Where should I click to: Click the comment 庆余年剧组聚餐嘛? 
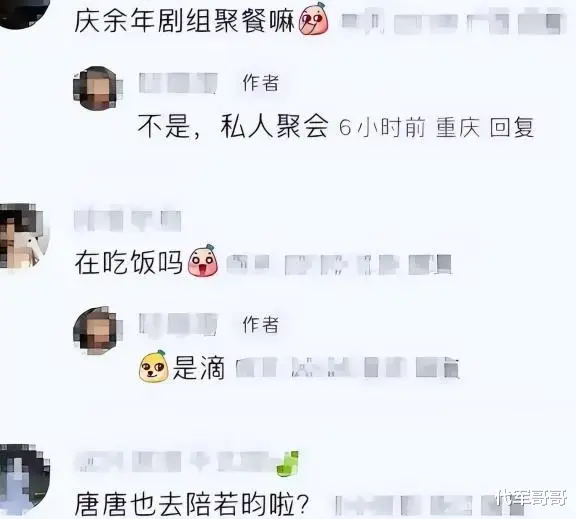click(185, 20)
